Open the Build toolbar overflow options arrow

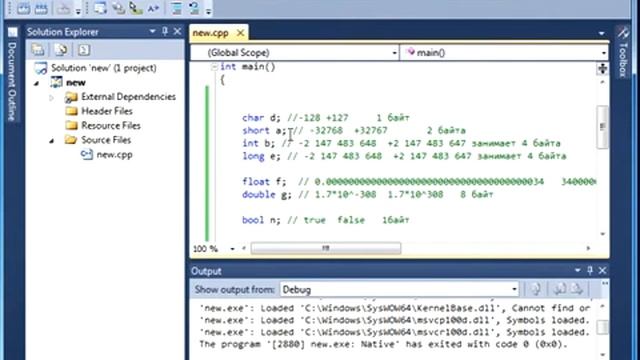tap(78, 11)
